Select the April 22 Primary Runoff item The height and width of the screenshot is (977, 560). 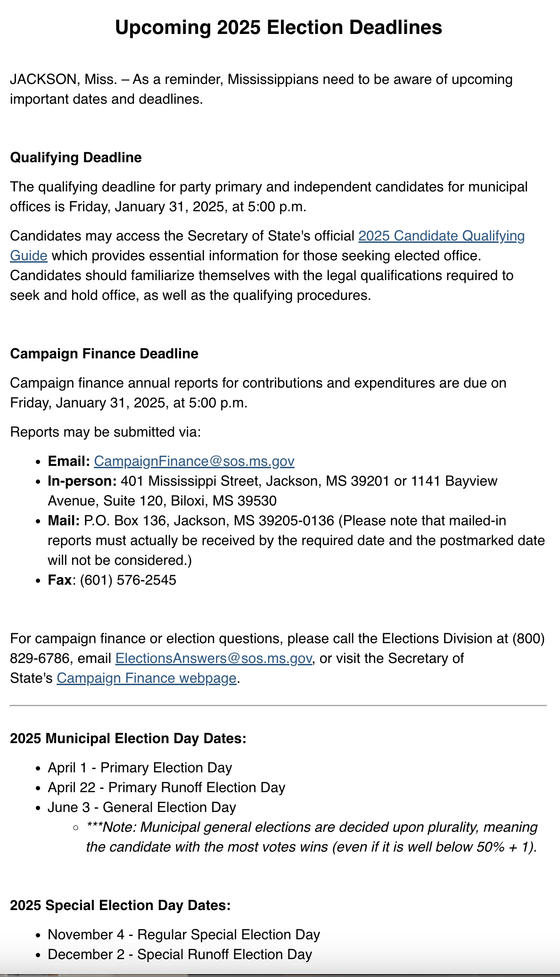click(x=167, y=787)
